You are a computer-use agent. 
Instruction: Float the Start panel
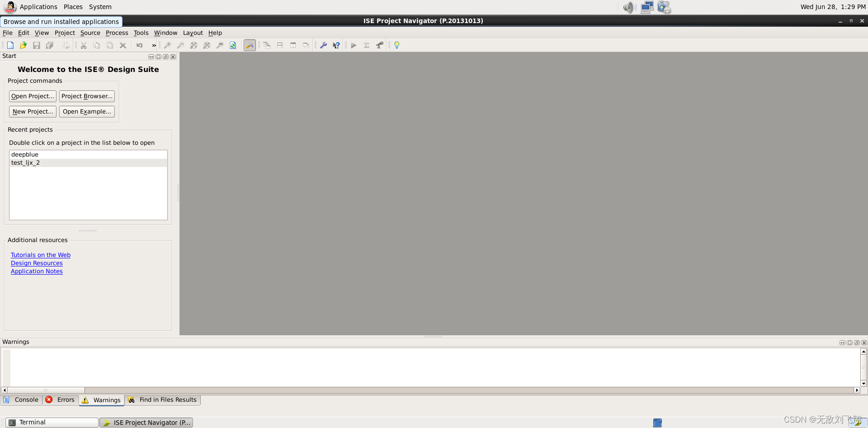click(x=165, y=57)
